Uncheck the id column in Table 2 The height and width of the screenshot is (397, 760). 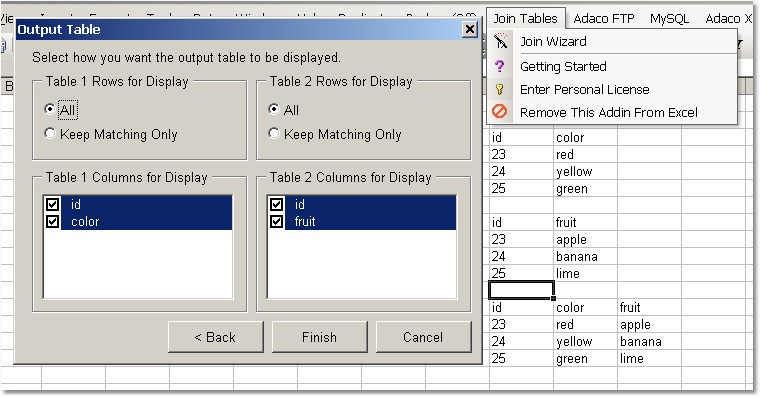pos(276,204)
